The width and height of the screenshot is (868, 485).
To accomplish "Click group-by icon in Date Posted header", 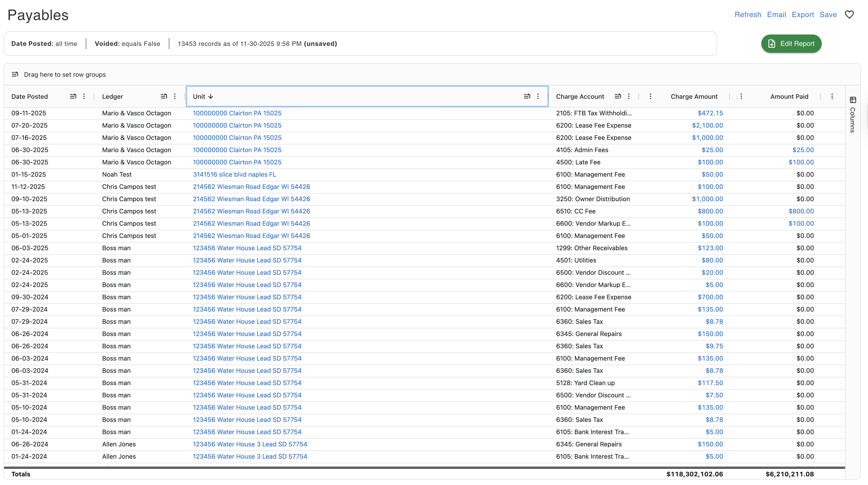I will pos(73,97).
